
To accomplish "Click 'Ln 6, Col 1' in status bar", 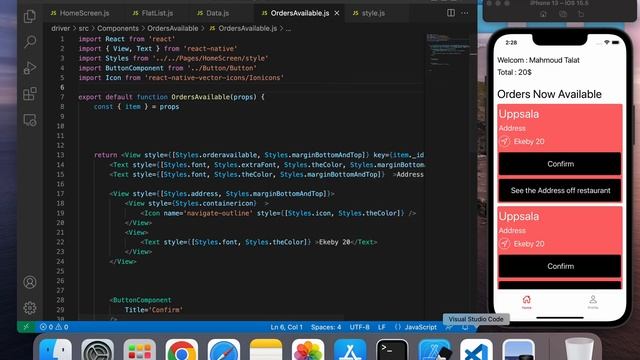I will point(286,327).
